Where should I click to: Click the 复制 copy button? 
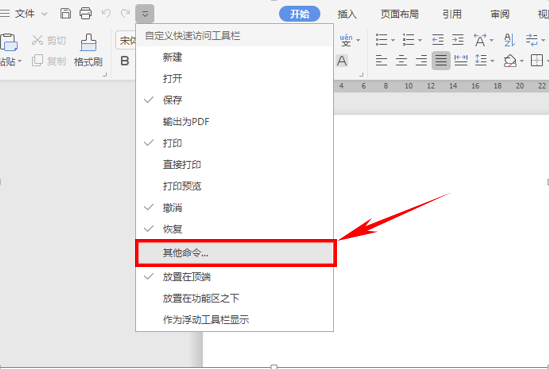[49, 61]
